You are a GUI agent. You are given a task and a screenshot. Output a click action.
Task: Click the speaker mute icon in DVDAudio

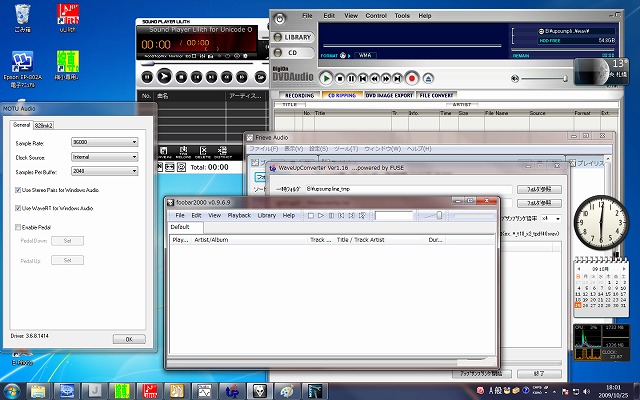[515, 79]
